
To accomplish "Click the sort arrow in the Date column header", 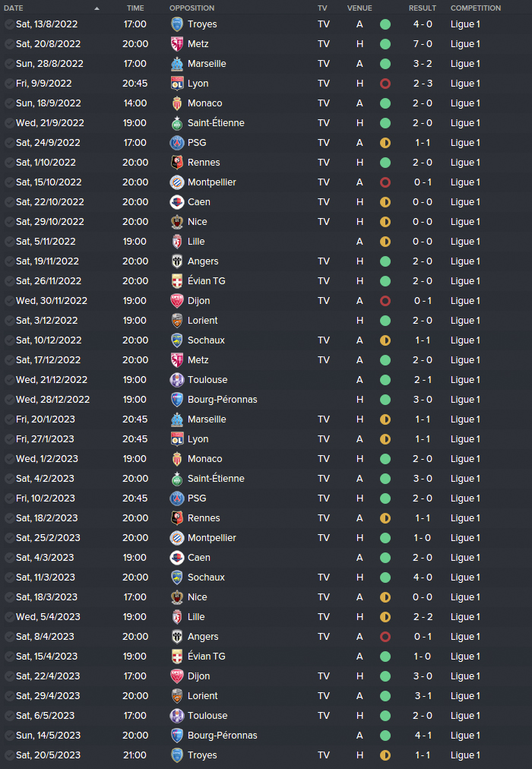I will pyautogui.click(x=97, y=8).
